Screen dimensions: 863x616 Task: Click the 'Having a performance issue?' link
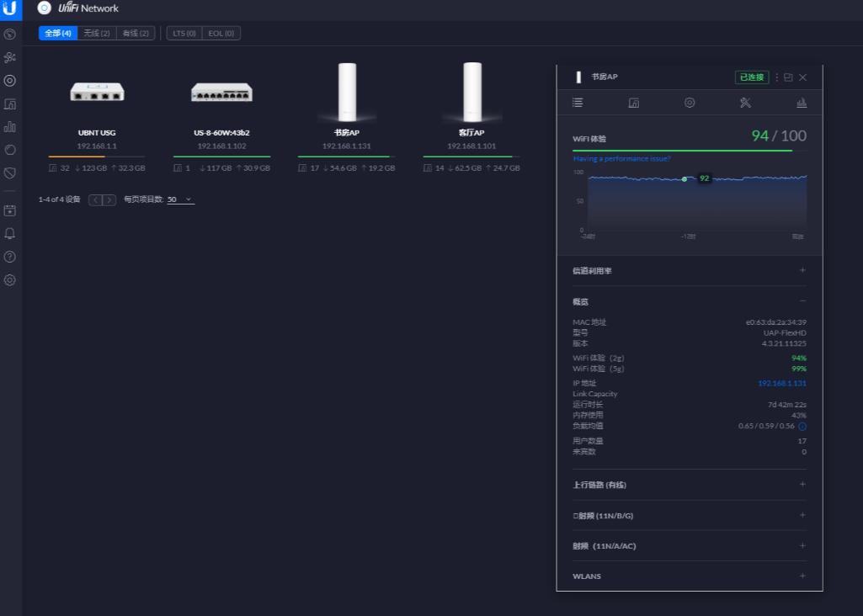pos(621,158)
